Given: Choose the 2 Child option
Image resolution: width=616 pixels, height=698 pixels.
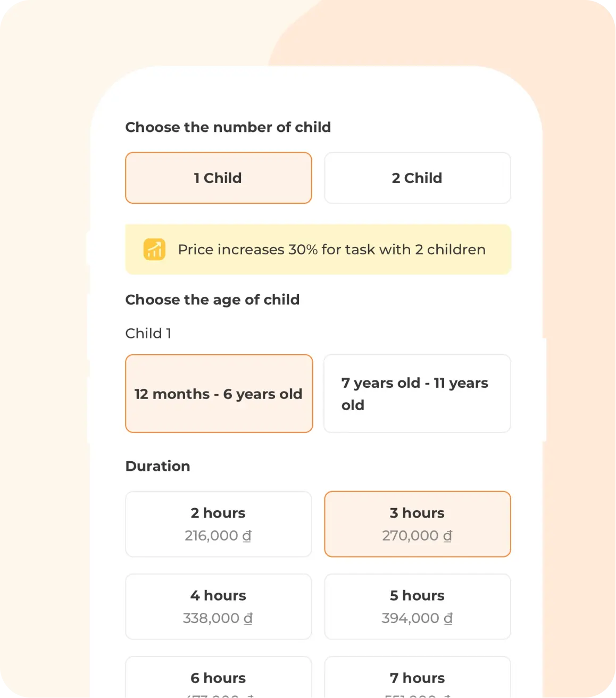Looking at the screenshot, I should (417, 178).
